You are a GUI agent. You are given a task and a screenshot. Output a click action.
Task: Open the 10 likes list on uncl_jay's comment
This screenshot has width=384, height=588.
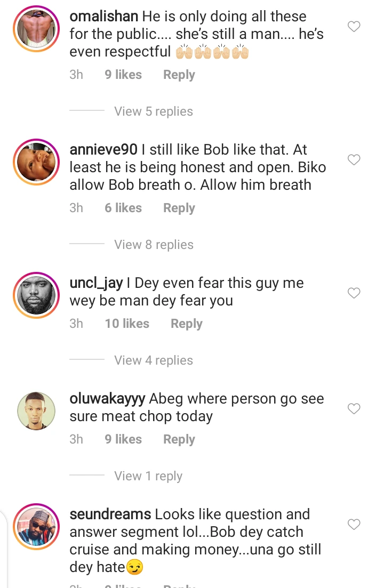(x=127, y=324)
